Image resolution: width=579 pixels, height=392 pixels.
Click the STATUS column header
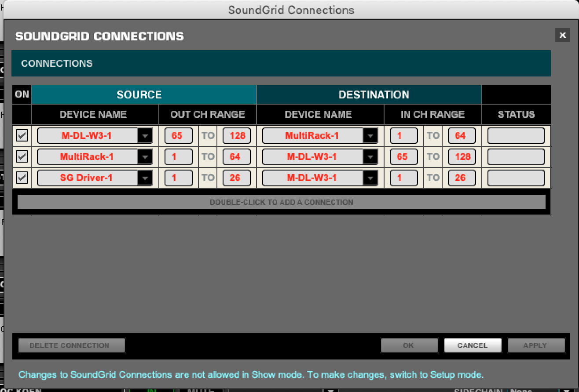pyautogui.click(x=517, y=115)
